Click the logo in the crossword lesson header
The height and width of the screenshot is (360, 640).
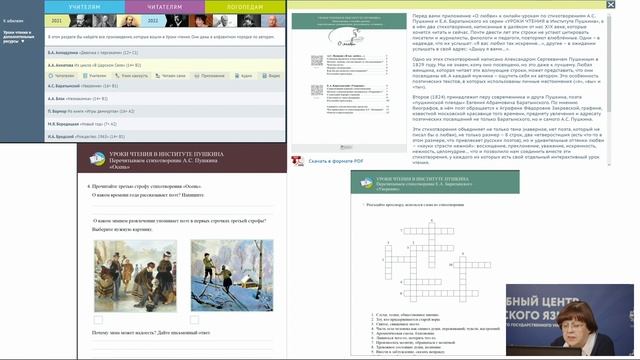click(366, 183)
